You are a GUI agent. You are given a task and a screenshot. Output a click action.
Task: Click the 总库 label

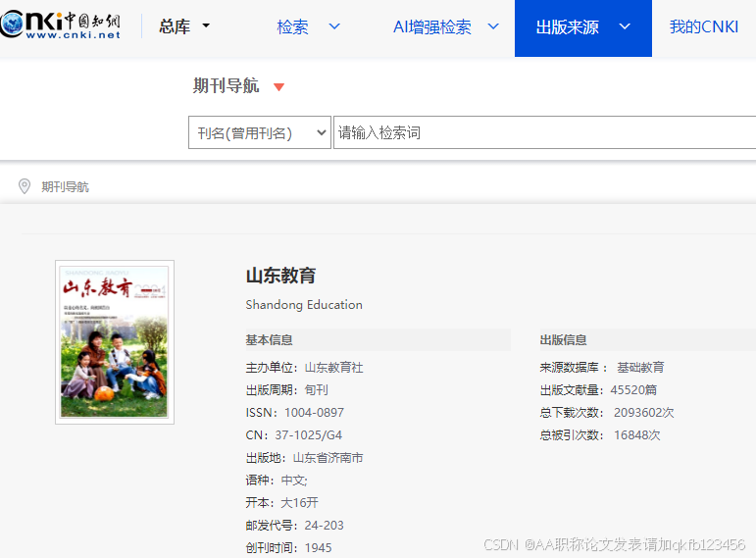[175, 26]
